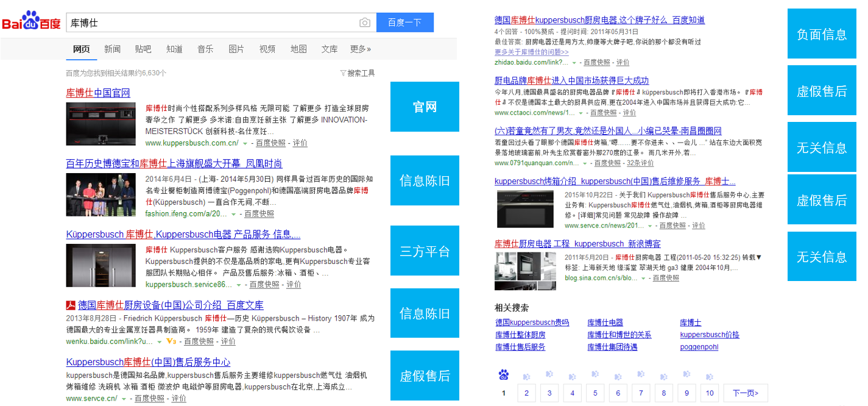Screen dimensions: 868x406
Task: Select the 网页 tab
Action: [x=81, y=49]
